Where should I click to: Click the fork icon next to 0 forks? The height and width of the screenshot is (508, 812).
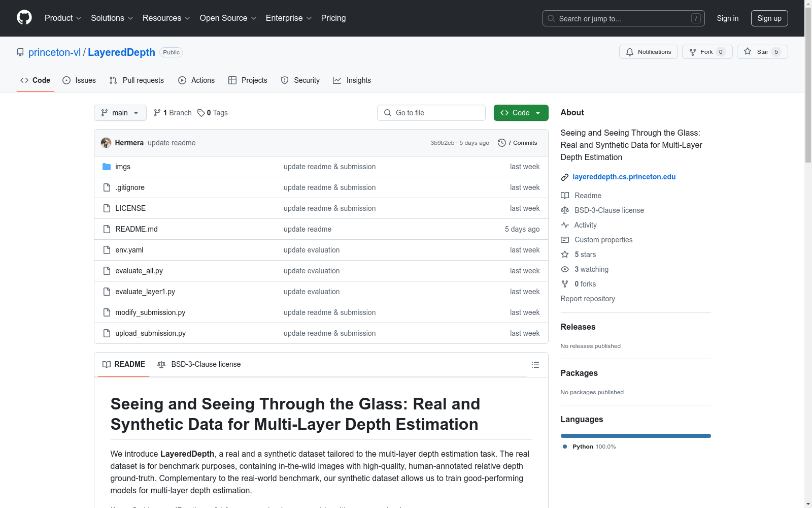pyautogui.click(x=565, y=284)
